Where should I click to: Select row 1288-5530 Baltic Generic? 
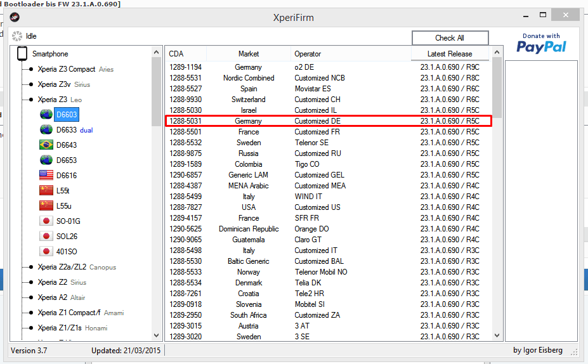click(x=328, y=261)
